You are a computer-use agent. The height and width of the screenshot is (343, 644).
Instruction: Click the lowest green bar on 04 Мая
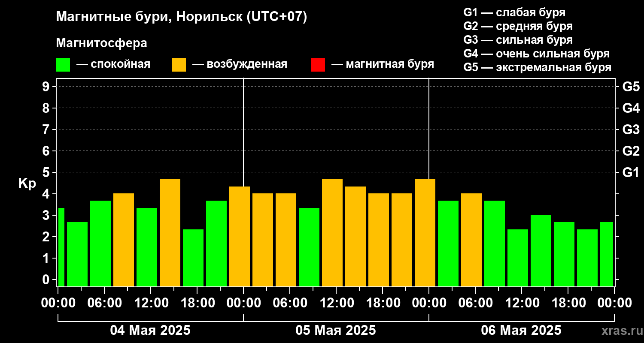coord(193,258)
